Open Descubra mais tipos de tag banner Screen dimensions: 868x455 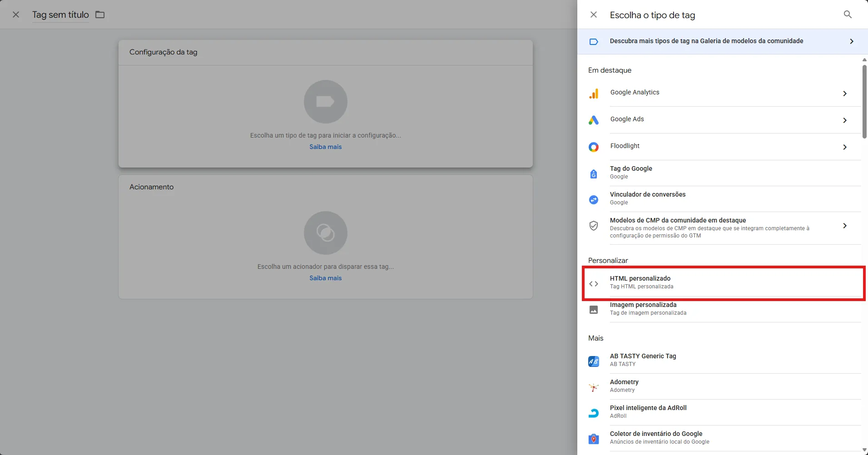point(722,41)
